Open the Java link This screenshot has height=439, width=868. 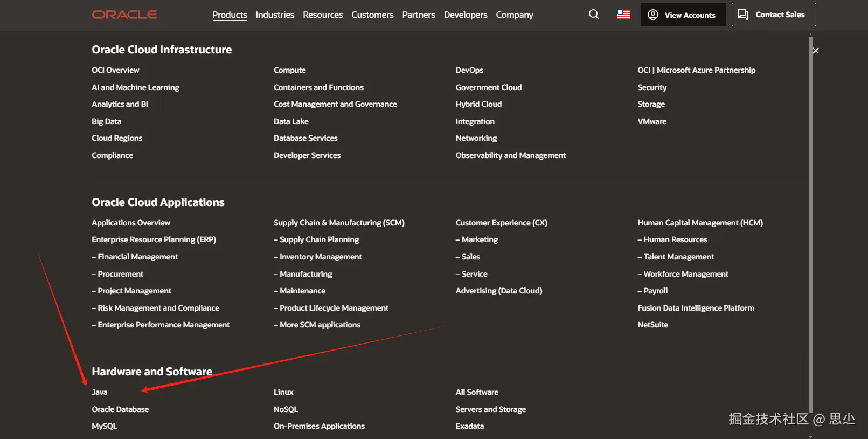pyautogui.click(x=100, y=392)
